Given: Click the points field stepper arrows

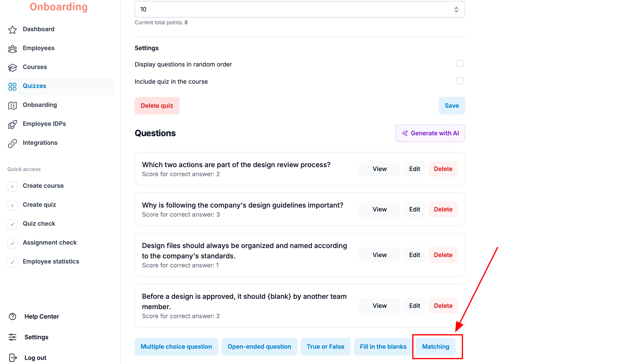Looking at the screenshot, I should tap(456, 9).
